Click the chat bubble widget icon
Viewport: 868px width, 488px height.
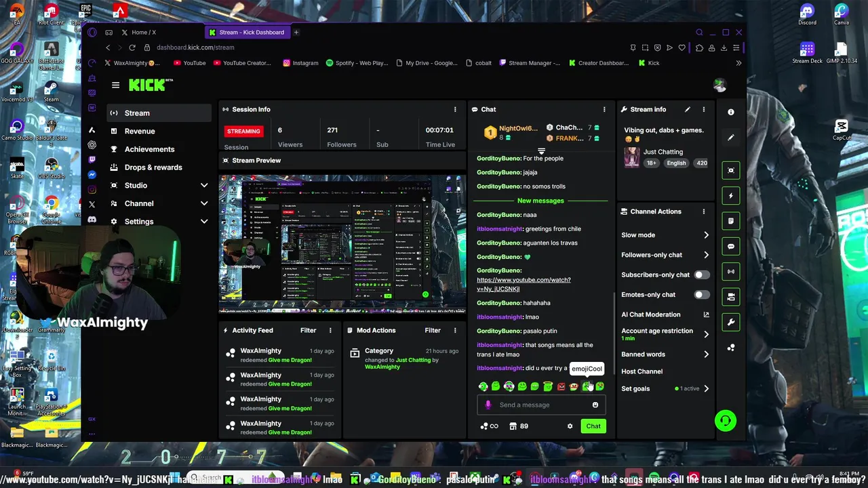[x=731, y=246]
